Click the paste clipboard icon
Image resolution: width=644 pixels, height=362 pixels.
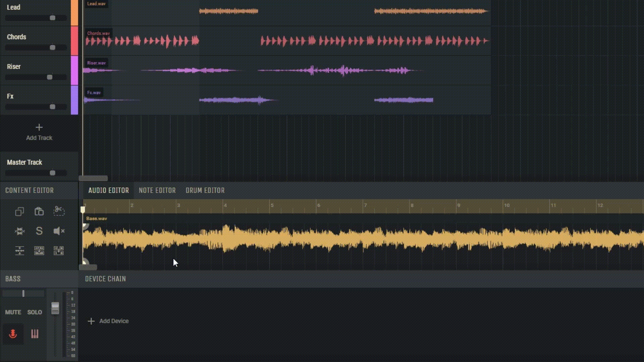(x=39, y=212)
